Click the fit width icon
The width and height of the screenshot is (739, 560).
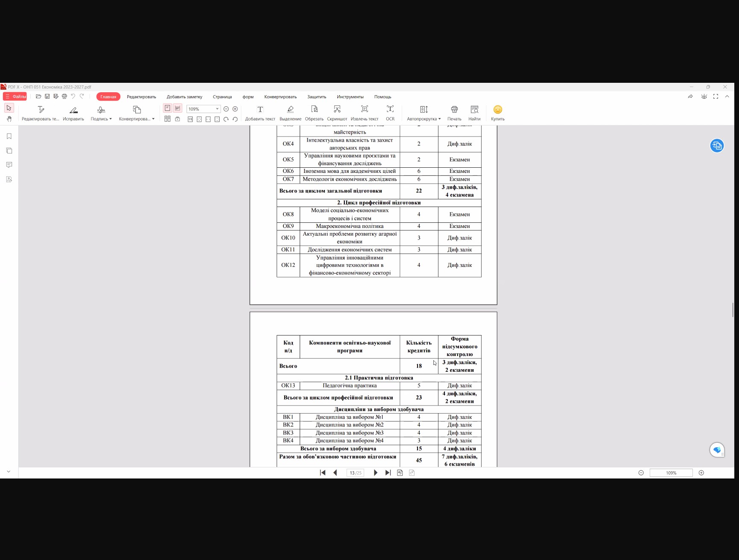coord(208,119)
